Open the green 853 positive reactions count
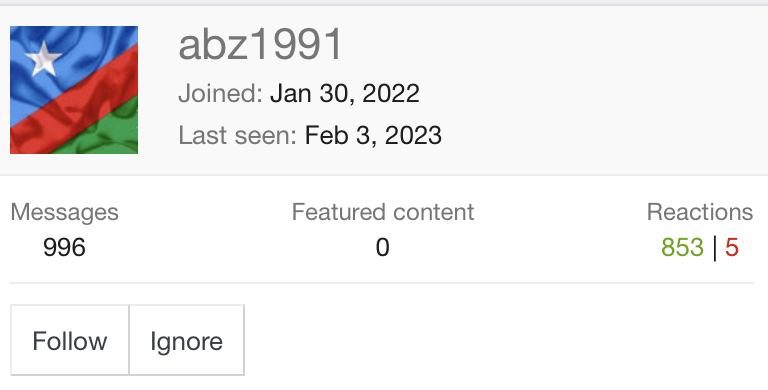The height and width of the screenshot is (390, 768). 682,247
